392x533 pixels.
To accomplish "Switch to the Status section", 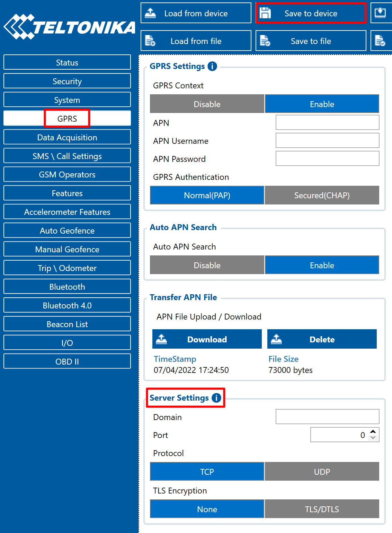I will coord(67,62).
